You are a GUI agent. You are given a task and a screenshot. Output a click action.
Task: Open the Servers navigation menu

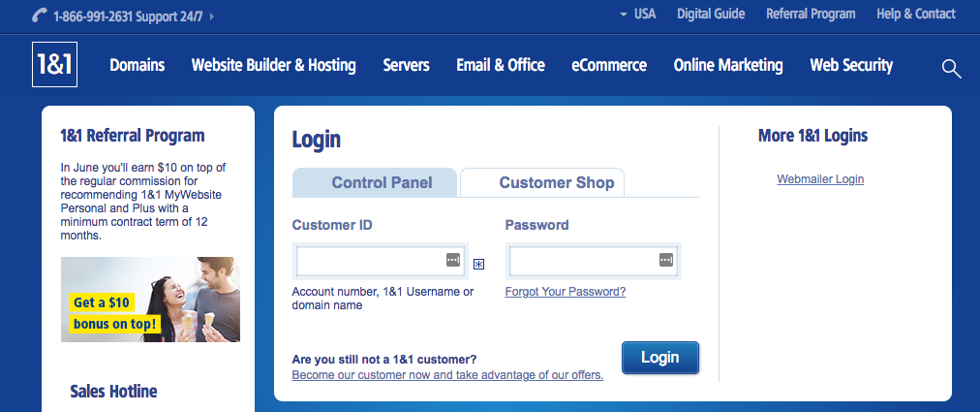407,65
